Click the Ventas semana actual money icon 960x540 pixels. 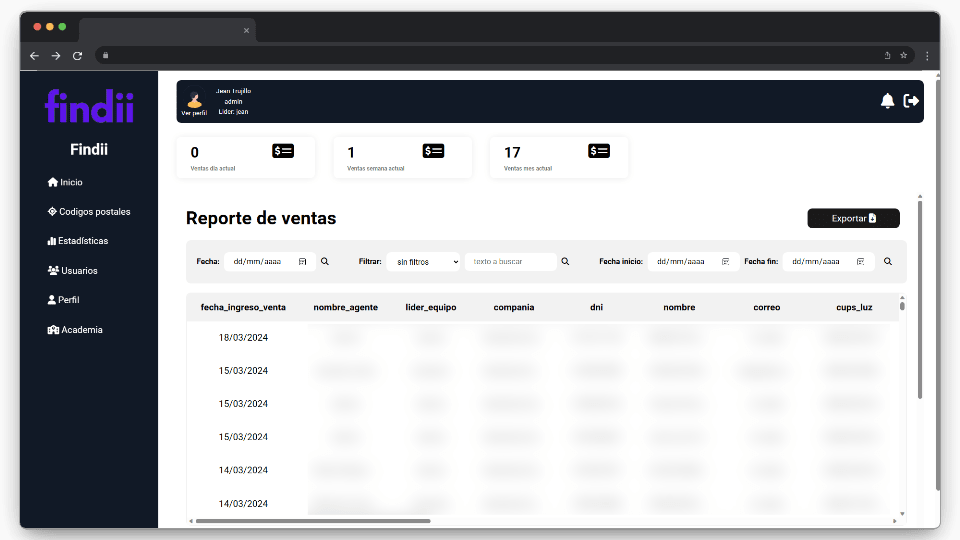click(433, 151)
